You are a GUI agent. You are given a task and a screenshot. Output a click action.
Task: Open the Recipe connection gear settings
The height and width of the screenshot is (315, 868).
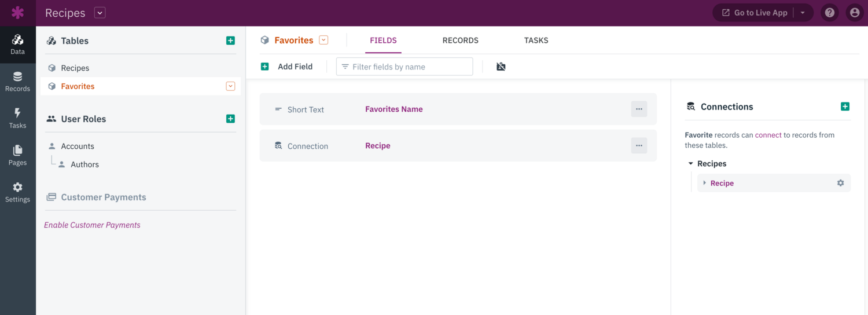[840, 183]
